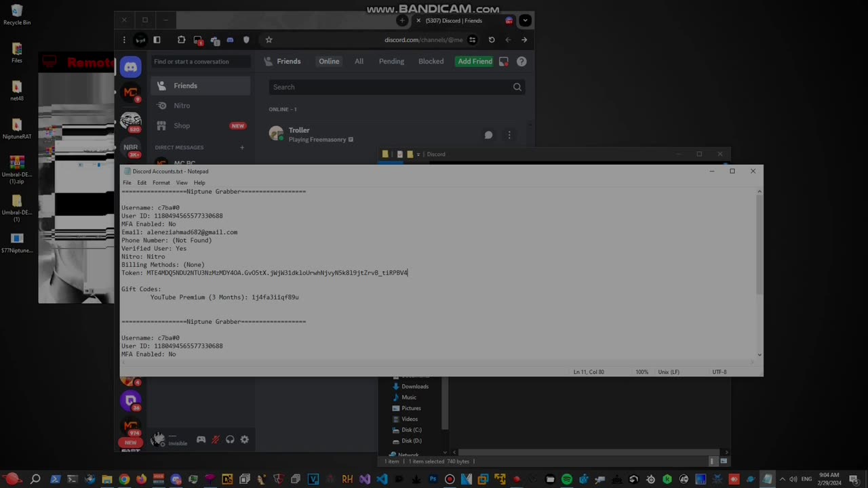Screen dimensions: 868x488
Task: Open Notepad Help menu
Action: [199, 183]
